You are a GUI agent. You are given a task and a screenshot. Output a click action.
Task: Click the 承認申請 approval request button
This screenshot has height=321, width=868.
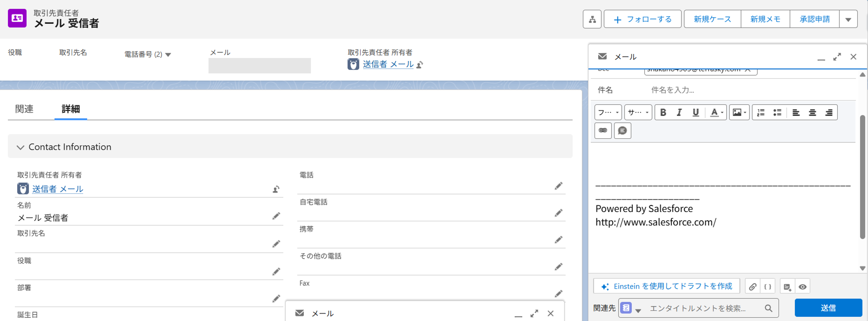point(814,19)
